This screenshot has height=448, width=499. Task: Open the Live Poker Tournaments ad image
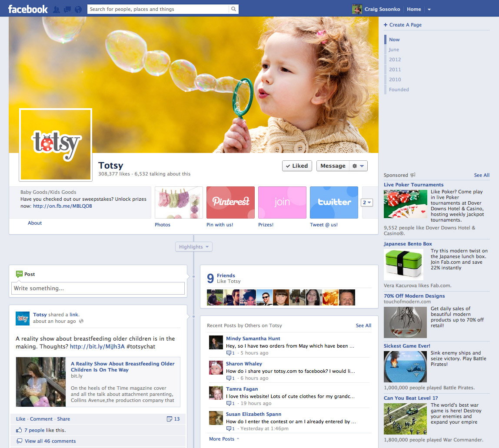pyautogui.click(x=406, y=204)
